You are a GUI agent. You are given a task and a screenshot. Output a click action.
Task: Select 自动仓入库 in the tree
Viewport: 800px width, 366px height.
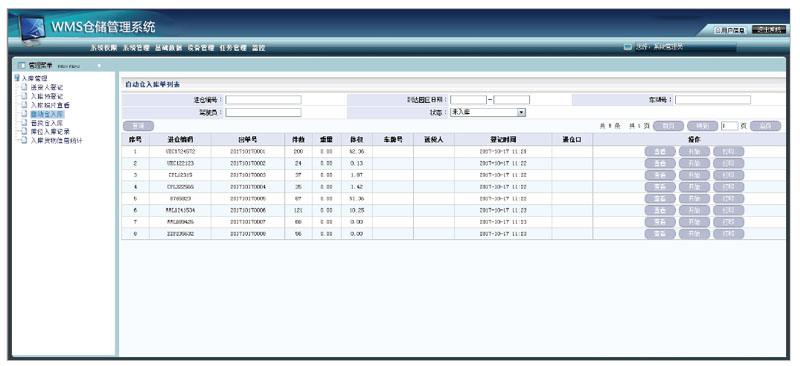[x=46, y=114]
